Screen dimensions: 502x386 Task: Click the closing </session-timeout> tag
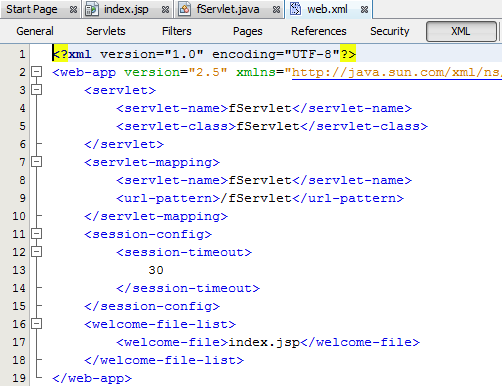[x=188, y=288]
